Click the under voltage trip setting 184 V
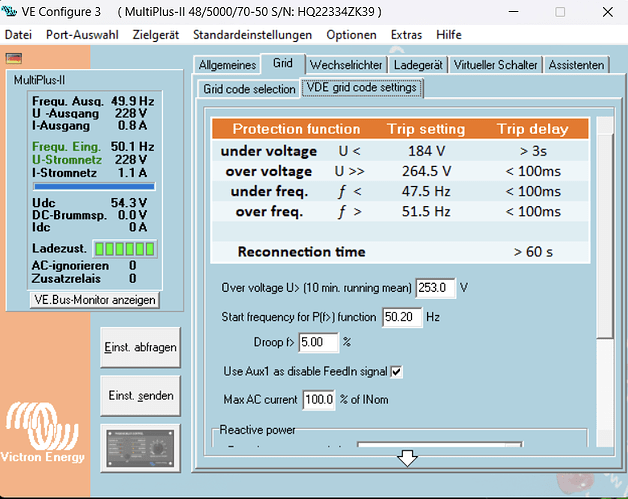This screenshot has height=499, width=628. (426, 151)
